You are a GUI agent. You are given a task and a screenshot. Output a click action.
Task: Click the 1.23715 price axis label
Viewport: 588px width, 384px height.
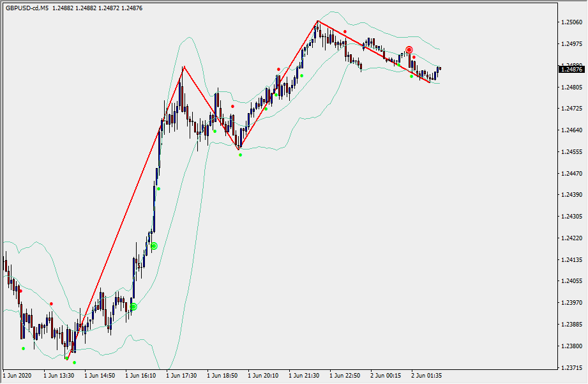pos(571,368)
